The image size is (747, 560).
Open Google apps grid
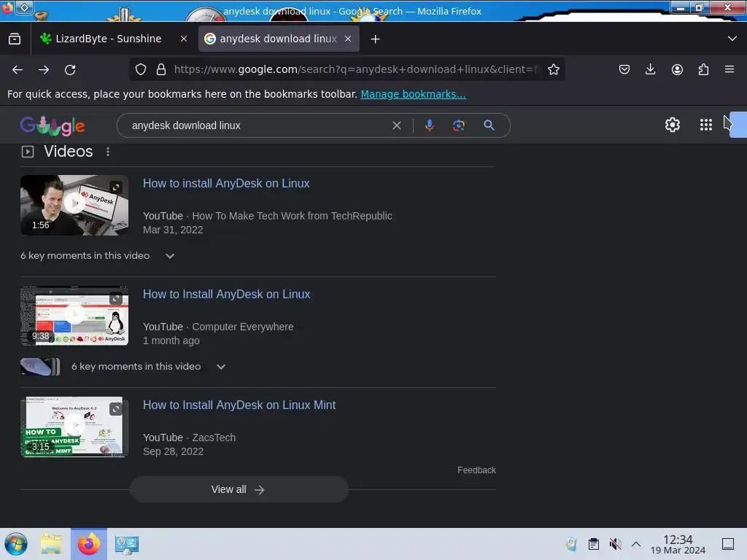tap(706, 125)
